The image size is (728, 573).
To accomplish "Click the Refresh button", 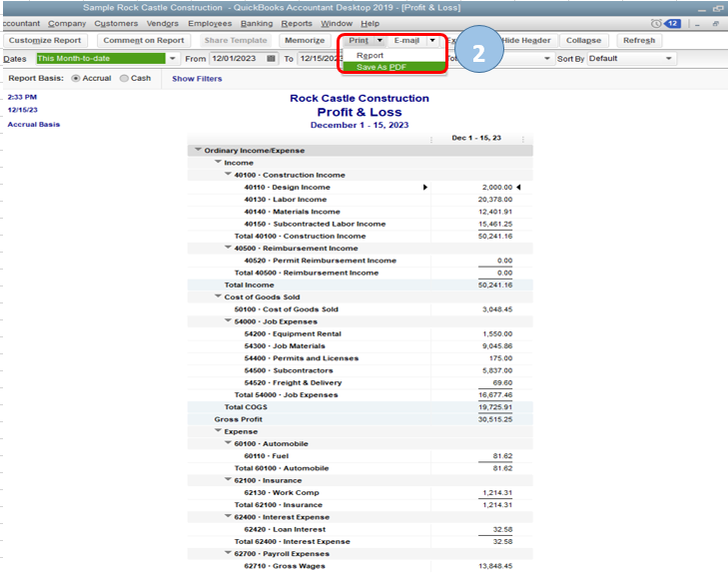I will tap(639, 40).
